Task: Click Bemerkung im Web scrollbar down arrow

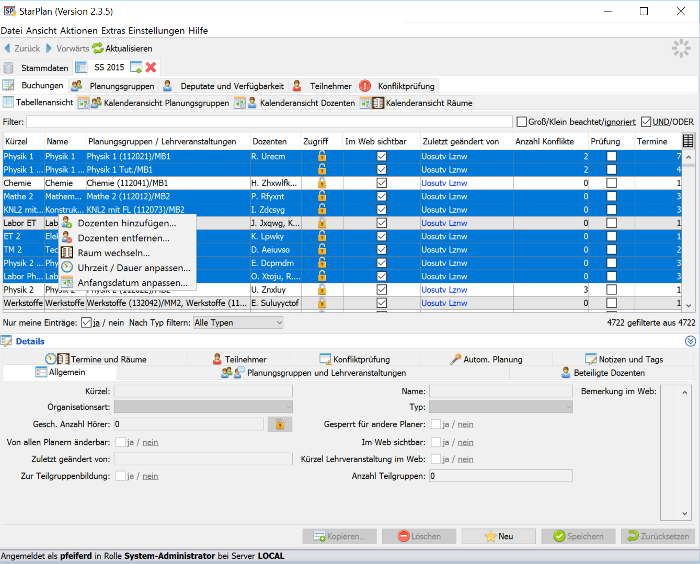Action: (x=684, y=514)
